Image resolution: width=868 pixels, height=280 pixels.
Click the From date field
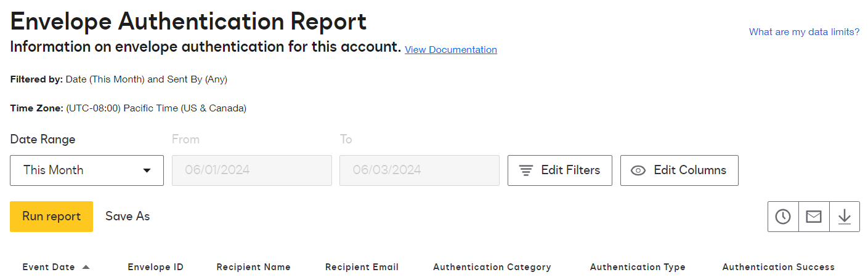(252, 170)
